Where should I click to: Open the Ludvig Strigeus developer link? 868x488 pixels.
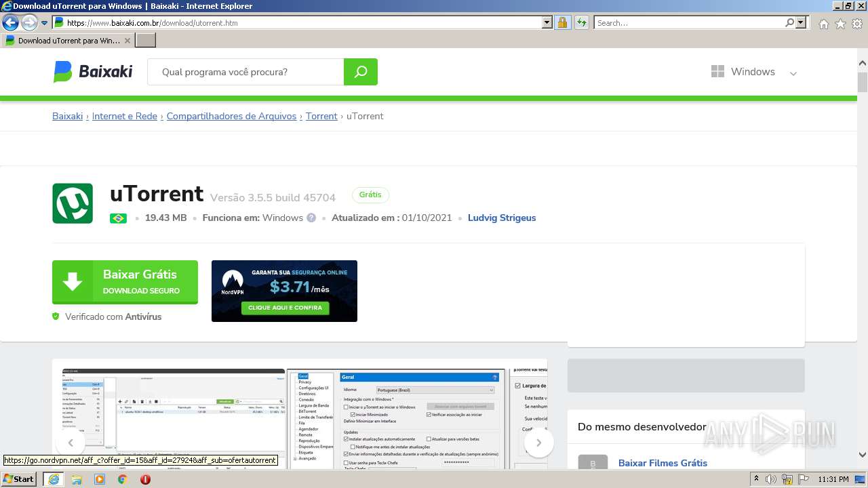click(x=502, y=218)
